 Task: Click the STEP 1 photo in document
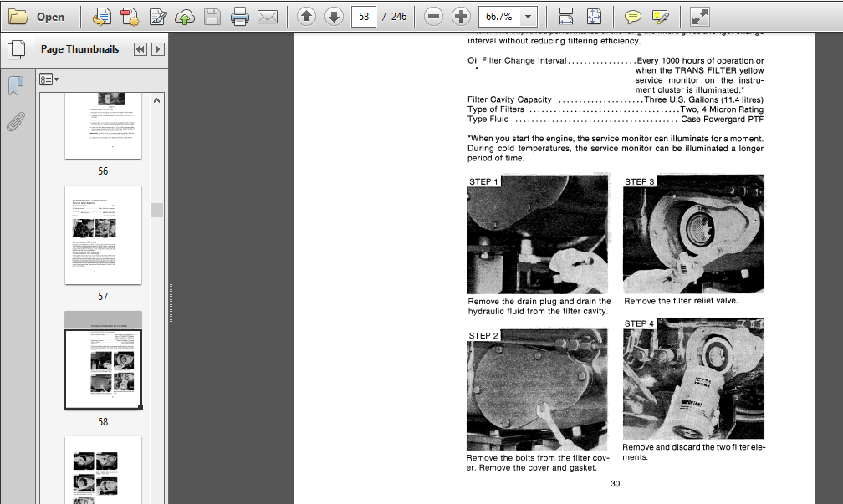tap(538, 234)
